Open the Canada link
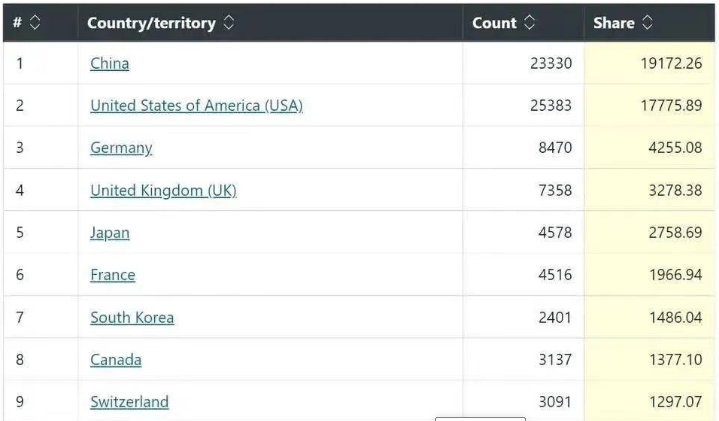 116,360
